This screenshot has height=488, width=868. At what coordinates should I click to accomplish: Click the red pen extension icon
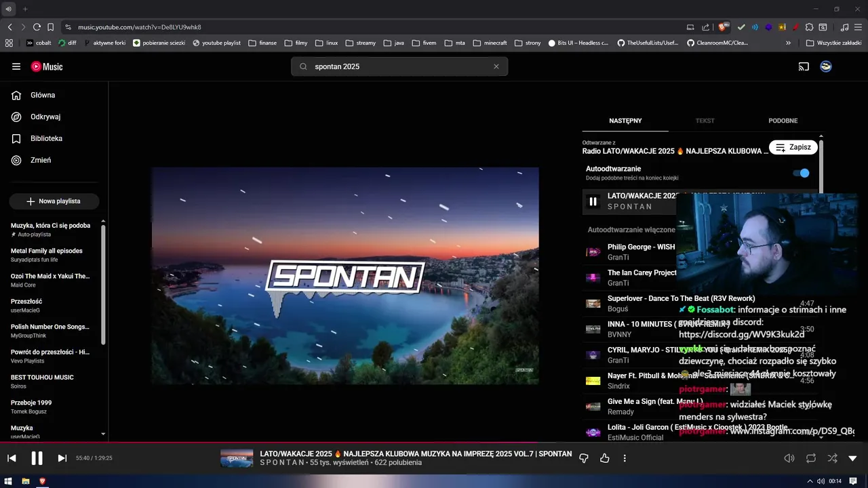point(795,27)
